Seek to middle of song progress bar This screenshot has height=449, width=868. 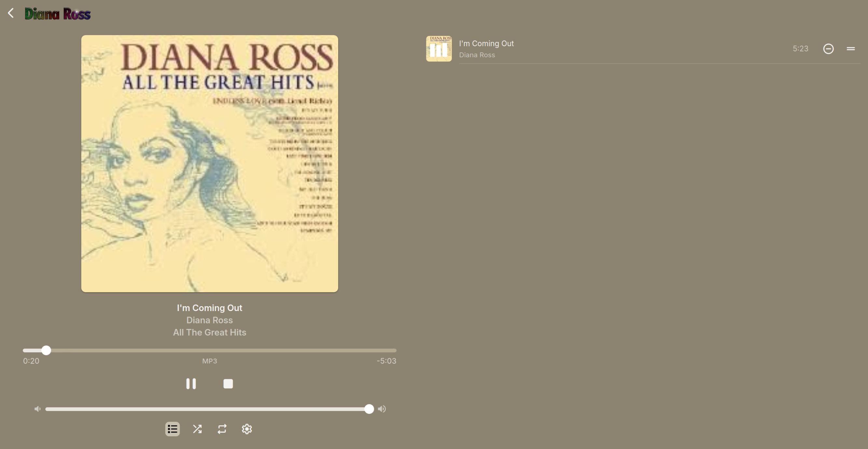click(210, 350)
